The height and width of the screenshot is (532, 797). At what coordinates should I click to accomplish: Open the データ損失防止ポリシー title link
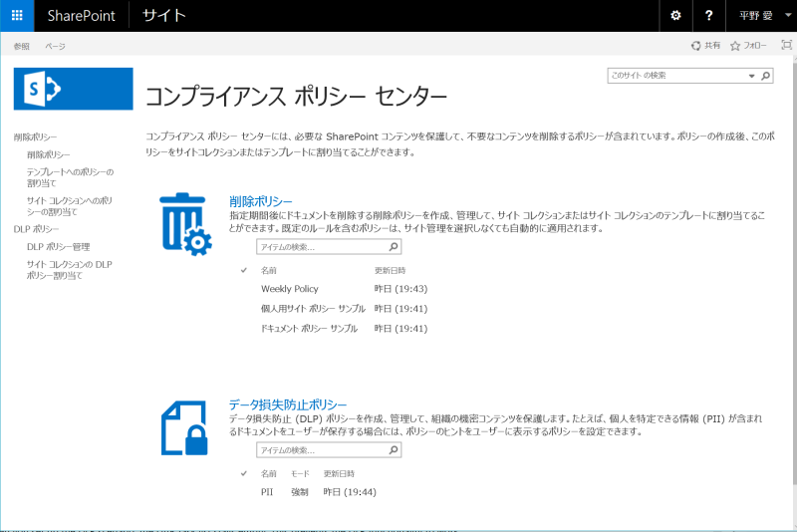[x=288, y=404]
